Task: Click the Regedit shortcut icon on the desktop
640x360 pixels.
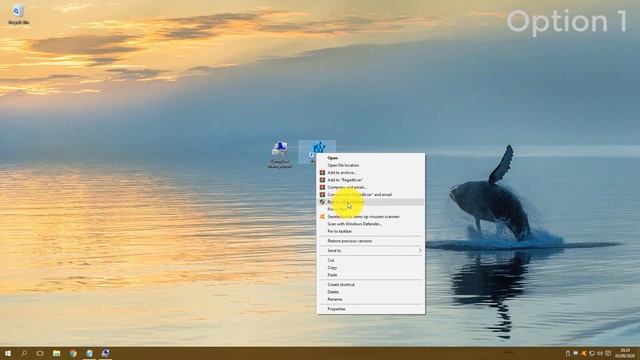Action: click(319, 148)
